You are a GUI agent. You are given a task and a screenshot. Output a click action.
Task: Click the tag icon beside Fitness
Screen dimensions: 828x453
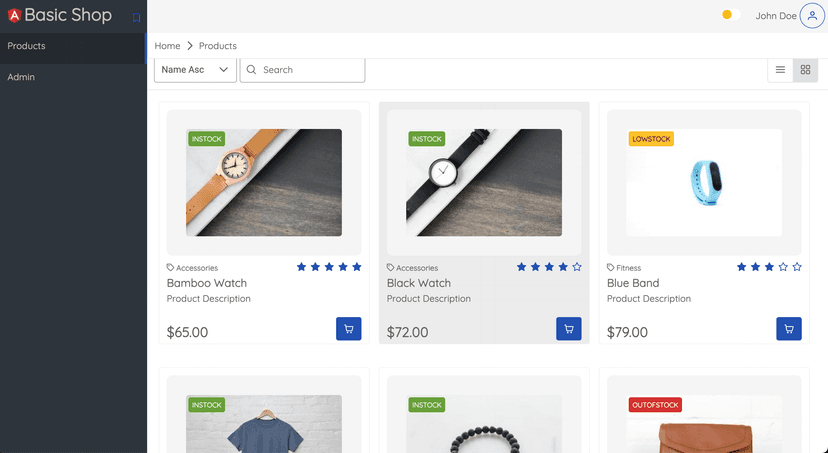coord(610,268)
